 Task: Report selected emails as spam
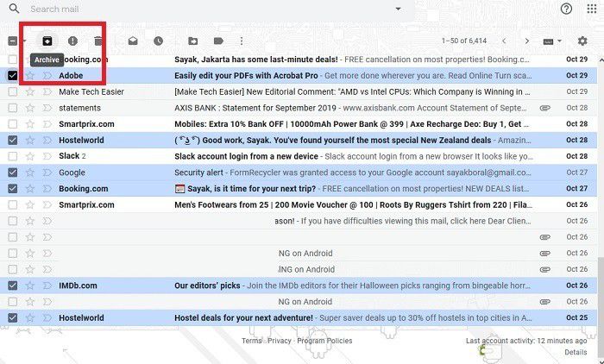click(73, 41)
